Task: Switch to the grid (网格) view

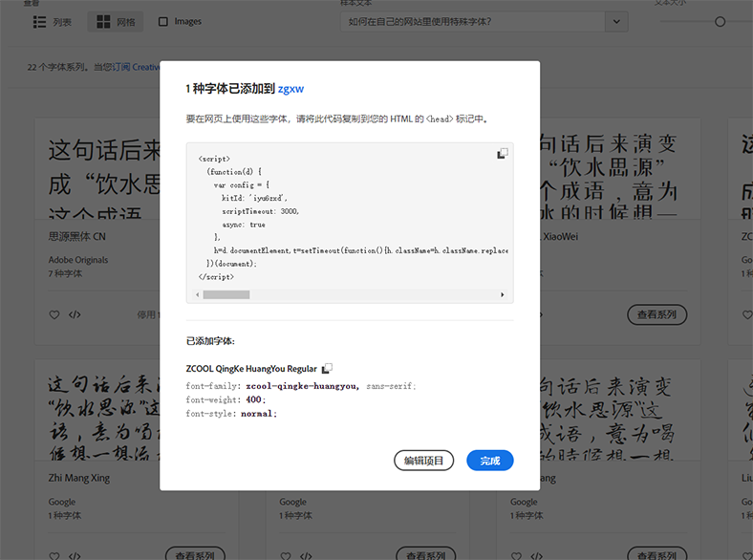Action: (116, 22)
